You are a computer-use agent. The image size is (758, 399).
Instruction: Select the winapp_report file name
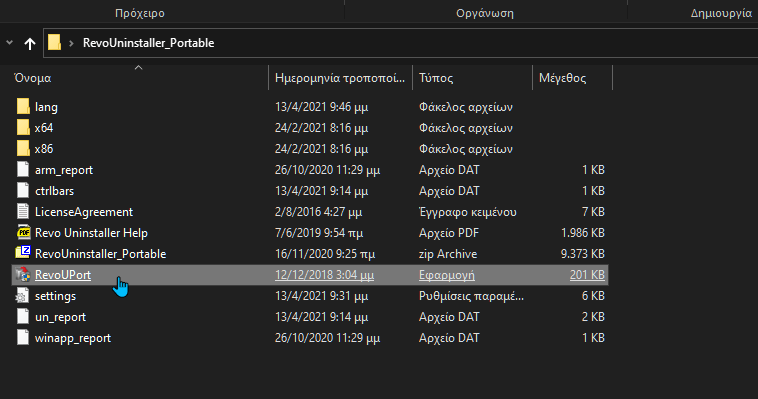pyautogui.click(x=73, y=338)
